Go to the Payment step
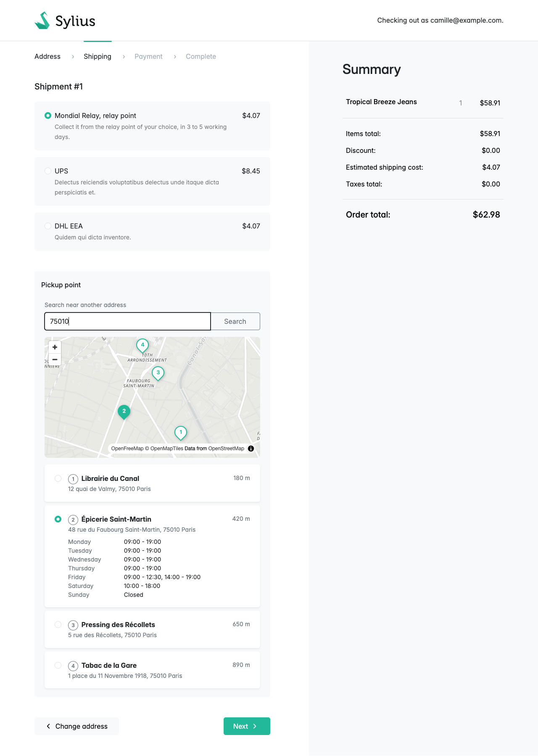 (x=148, y=56)
